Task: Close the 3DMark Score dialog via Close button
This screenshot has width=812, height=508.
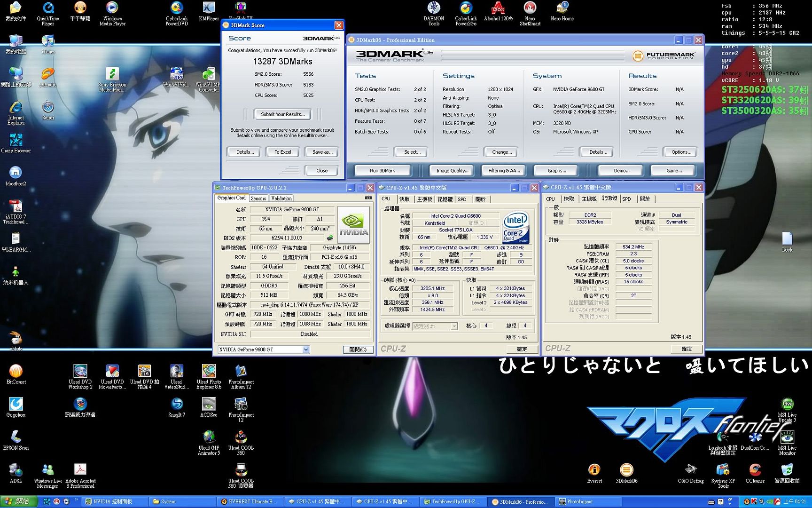Action: click(x=322, y=171)
